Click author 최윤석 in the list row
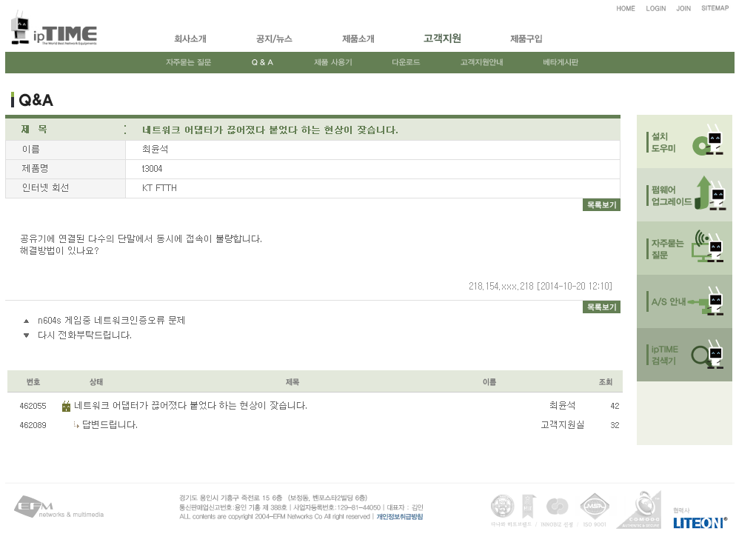Image resolution: width=756 pixels, height=551 pixels. point(562,405)
